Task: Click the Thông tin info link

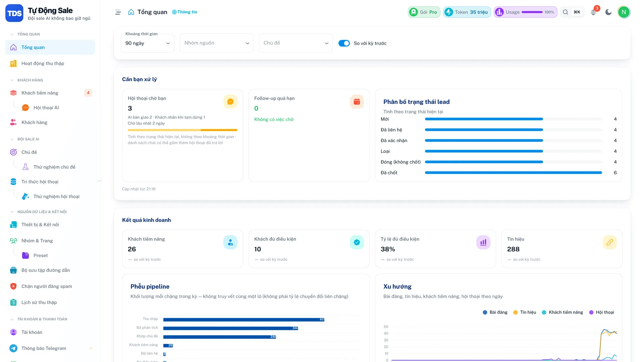Action: 184,12
